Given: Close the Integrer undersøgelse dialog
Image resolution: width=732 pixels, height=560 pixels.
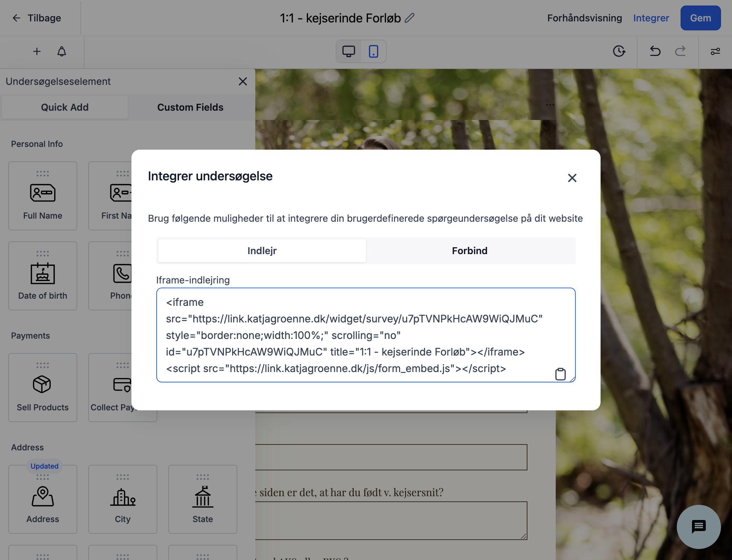Looking at the screenshot, I should click(x=572, y=178).
